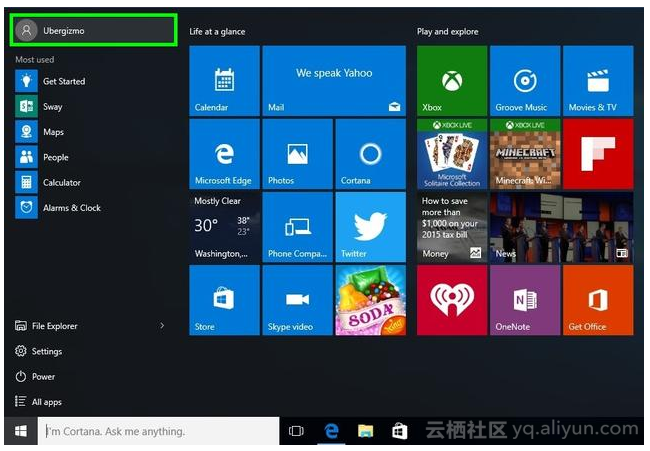Screen dimensions: 650x451
Task: Launch the Minecraft tile
Action: [525, 154]
